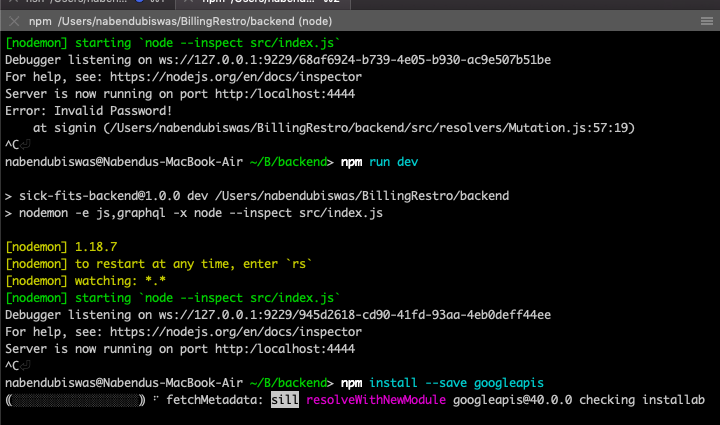Image resolution: width=720 pixels, height=425 pixels.
Task: Click the ws://127.0.0.1:9229/68af6924 debugger address
Action: pos(354,60)
